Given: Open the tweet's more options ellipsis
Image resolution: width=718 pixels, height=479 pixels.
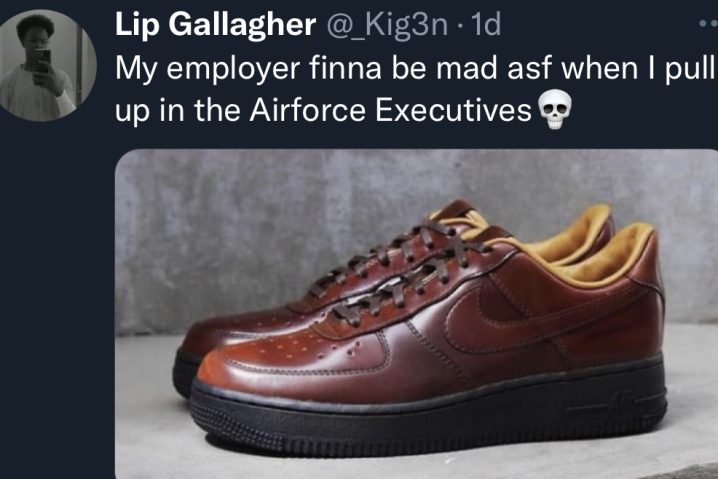Looking at the screenshot, I should [709, 24].
